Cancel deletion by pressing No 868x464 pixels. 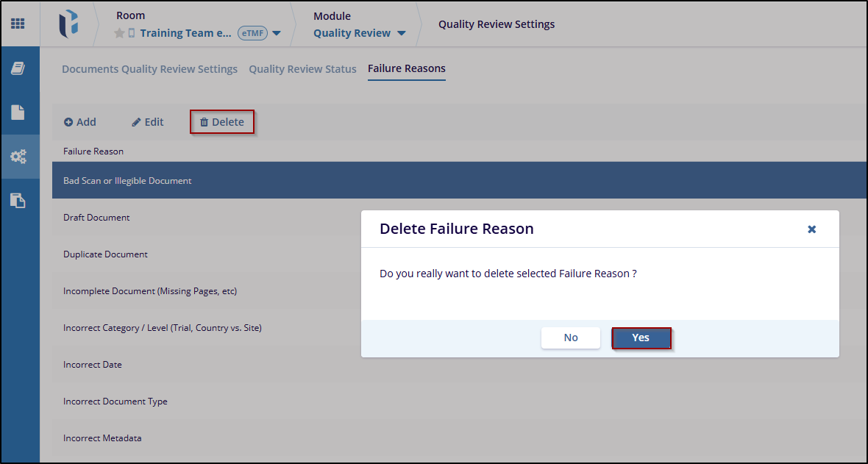tap(571, 338)
